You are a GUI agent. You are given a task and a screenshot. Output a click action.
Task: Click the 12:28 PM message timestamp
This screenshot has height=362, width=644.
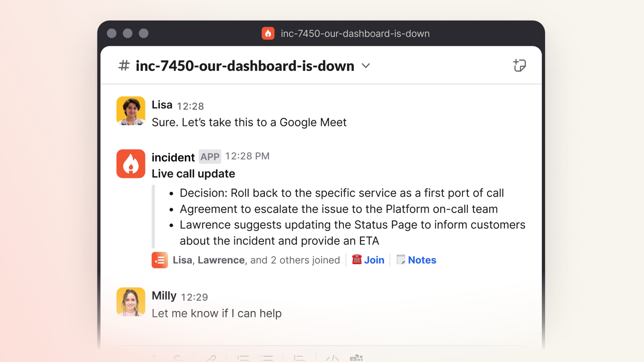[x=247, y=156]
